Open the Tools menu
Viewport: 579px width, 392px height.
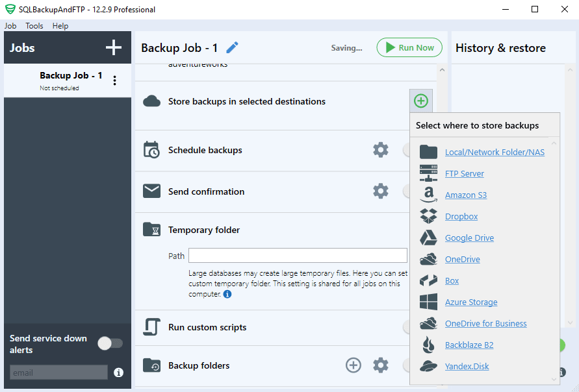pos(34,26)
